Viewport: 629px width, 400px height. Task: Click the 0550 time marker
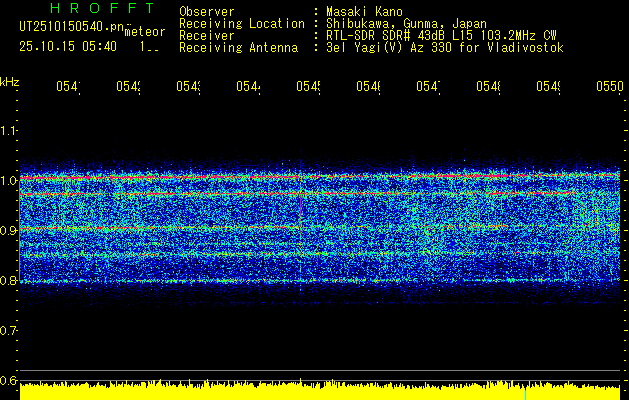pyautogui.click(x=610, y=86)
